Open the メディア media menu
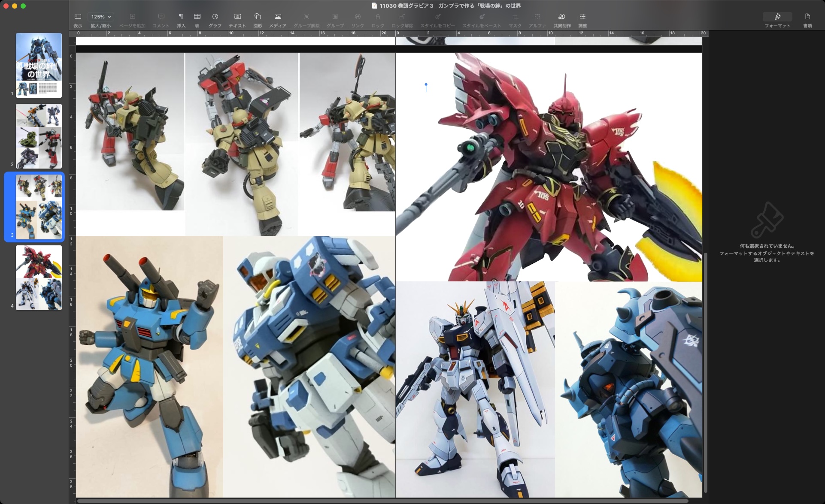The width and height of the screenshot is (825, 504). pyautogui.click(x=278, y=17)
